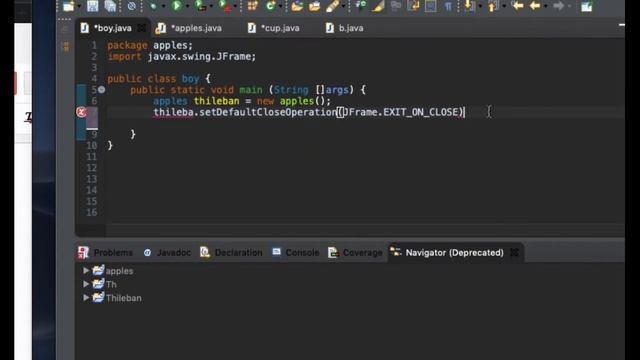Click the Debug bug icon
The height and width of the screenshot is (360, 640).
[153, 6]
